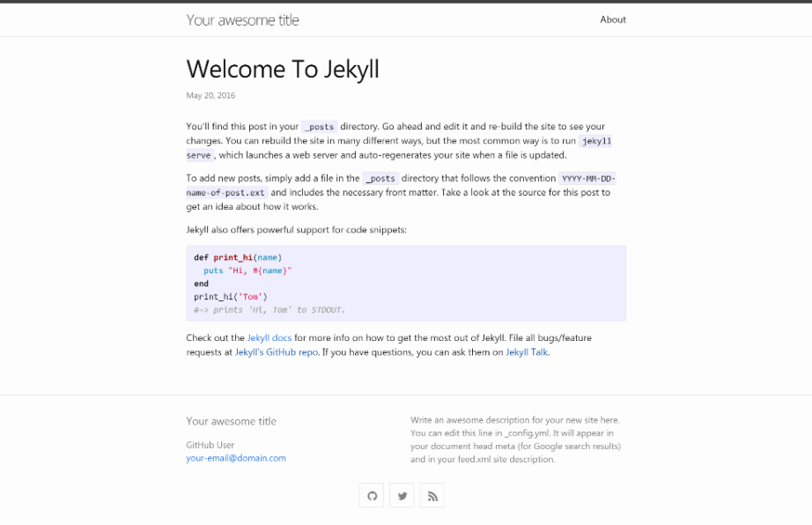Click the 'def print_hi(name)' code line

click(x=238, y=257)
